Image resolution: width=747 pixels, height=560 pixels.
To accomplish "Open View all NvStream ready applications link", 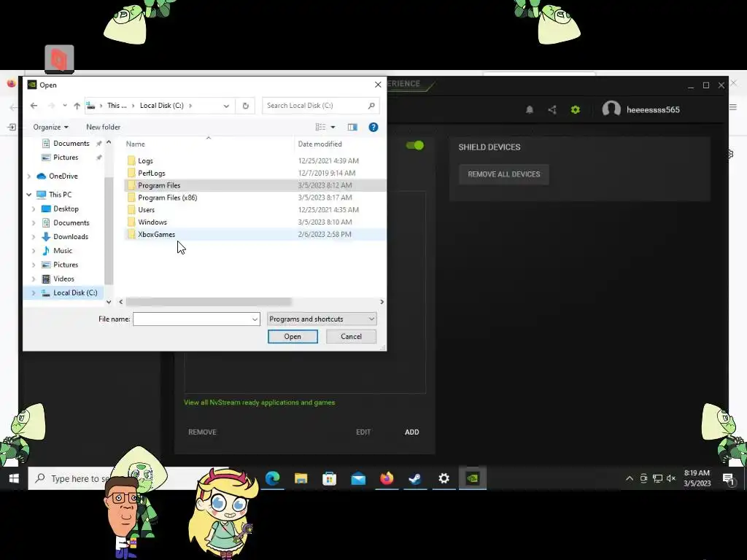I will tap(259, 402).
